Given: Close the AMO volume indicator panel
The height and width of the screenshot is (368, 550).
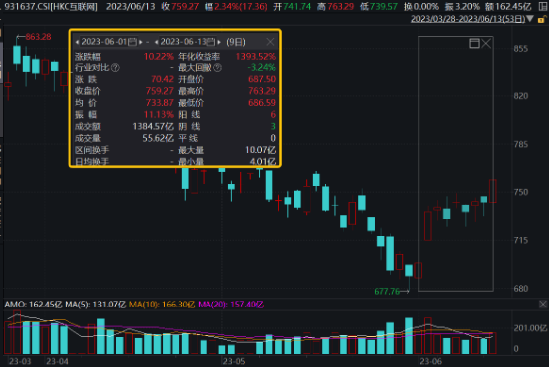Looking at the screenshot, I should [543, 304].
